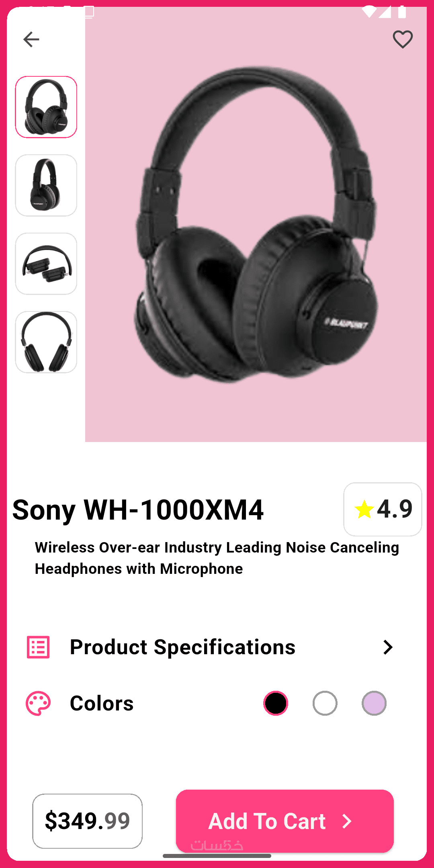Click the Colors palette icon
The width and height of the screenshot is (434, 868).
click(x=38, y=703)
